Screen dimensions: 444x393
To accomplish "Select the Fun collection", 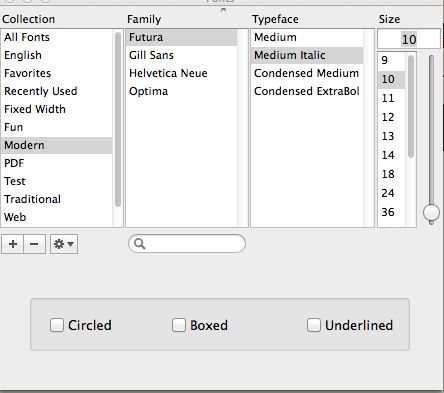I will 57,127.
